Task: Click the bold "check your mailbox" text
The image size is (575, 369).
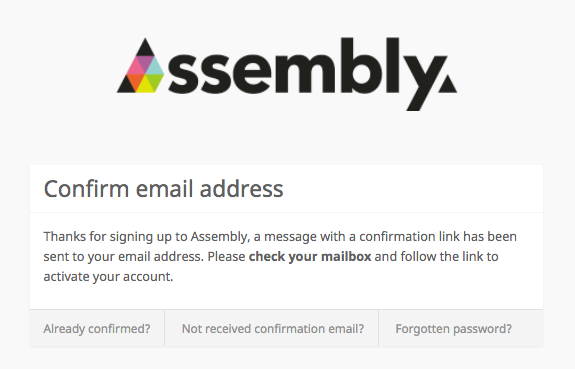Action: (310, 256)
